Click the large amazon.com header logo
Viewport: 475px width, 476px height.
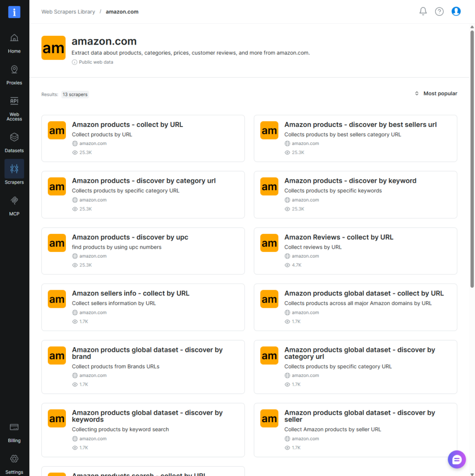[53, 48]
